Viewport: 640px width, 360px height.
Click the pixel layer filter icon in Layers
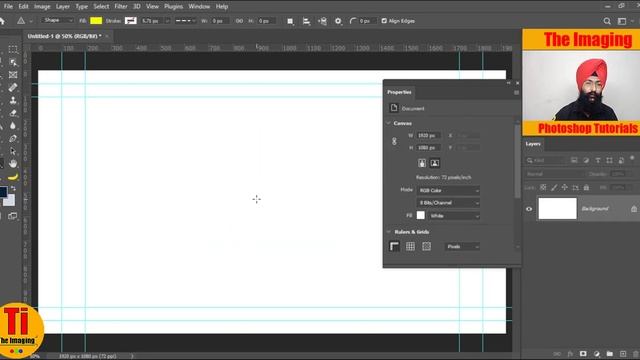574,160
